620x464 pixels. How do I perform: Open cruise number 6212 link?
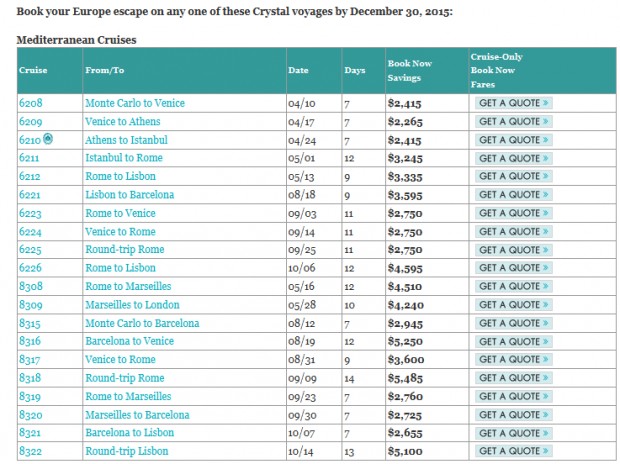point(30,176)
